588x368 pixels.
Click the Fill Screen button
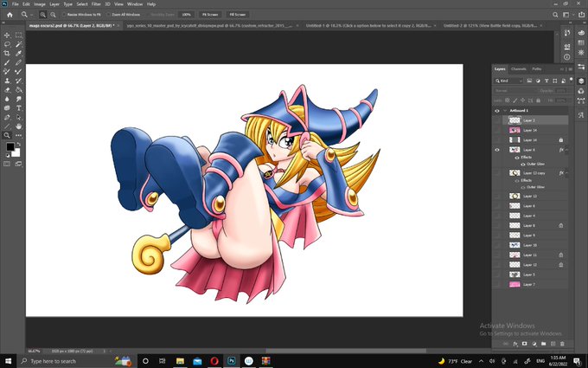tap(238, 15)
